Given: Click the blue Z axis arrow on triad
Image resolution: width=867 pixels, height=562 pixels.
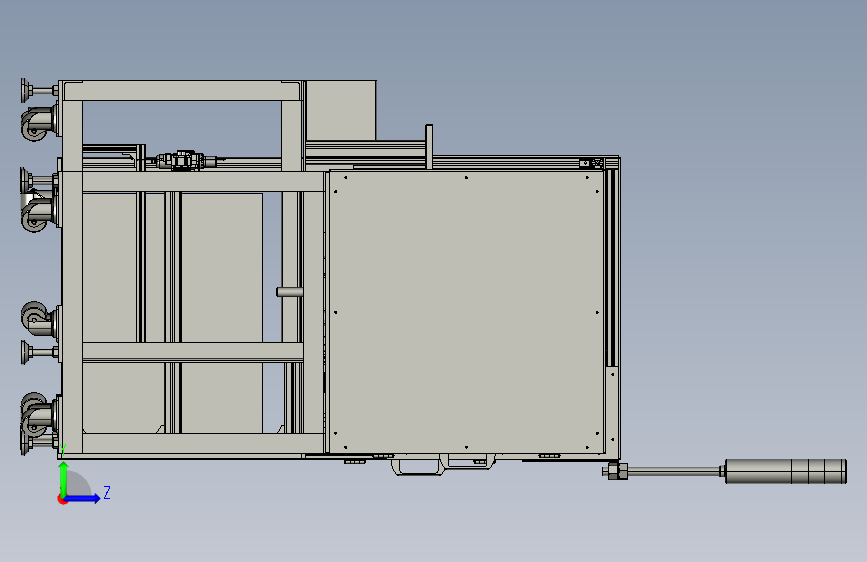Looking at the screenshot, I should (83, 498).
